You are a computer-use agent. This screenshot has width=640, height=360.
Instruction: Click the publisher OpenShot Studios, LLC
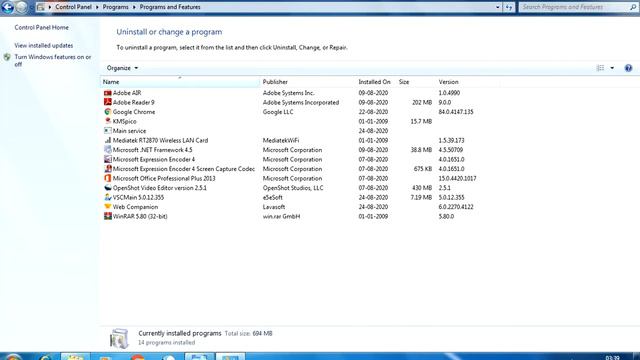293,188
